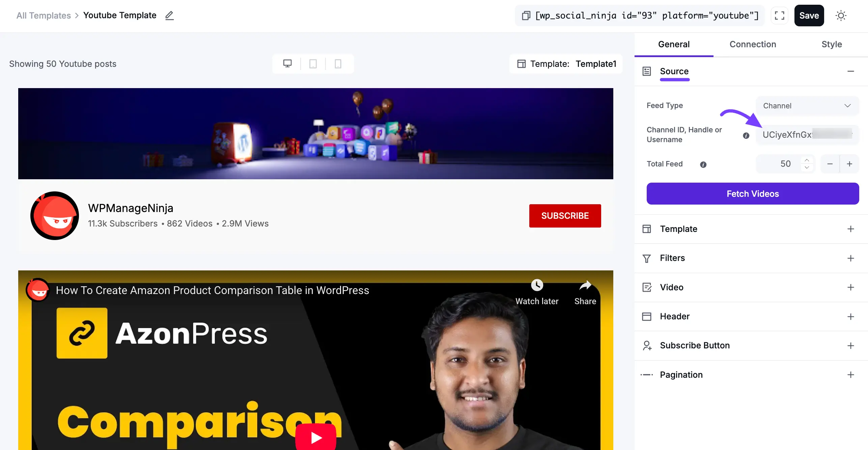Switch to mobile preview device

click(338, 63)
